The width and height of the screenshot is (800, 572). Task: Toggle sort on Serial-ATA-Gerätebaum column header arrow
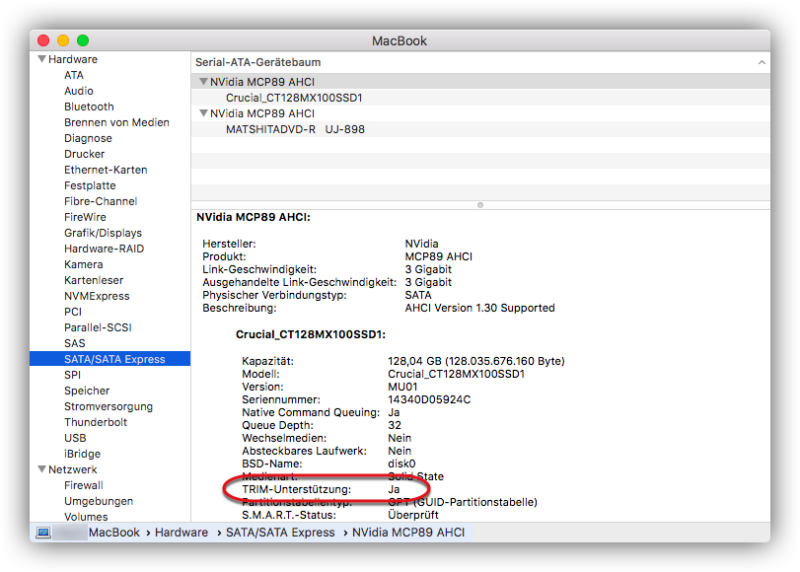tap(762, 62)
